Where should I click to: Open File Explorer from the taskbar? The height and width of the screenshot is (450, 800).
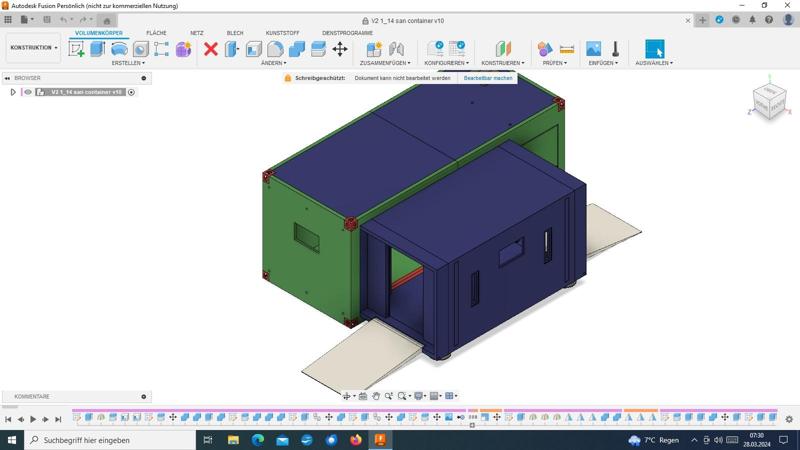point(233,440)
